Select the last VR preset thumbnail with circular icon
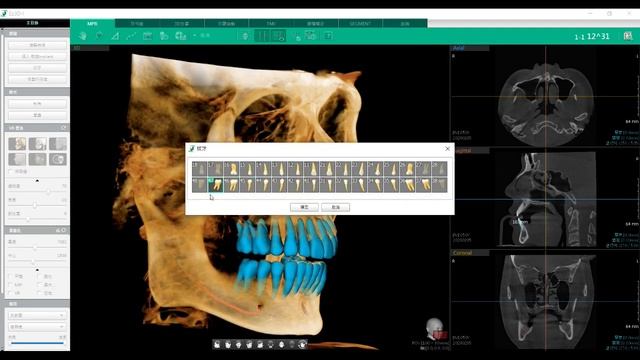Screen dimensions: 640x360 58,159
